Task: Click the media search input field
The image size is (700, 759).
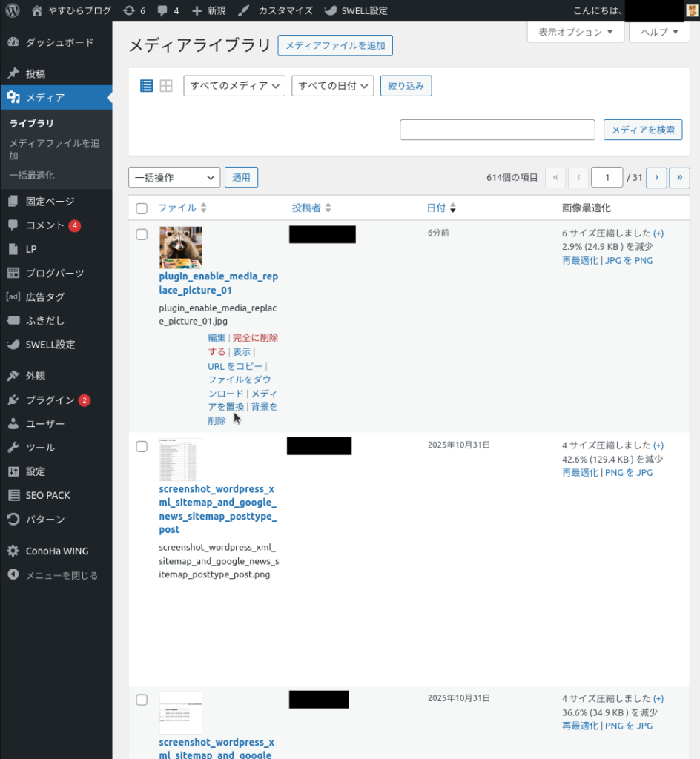Action: point(497,130)
